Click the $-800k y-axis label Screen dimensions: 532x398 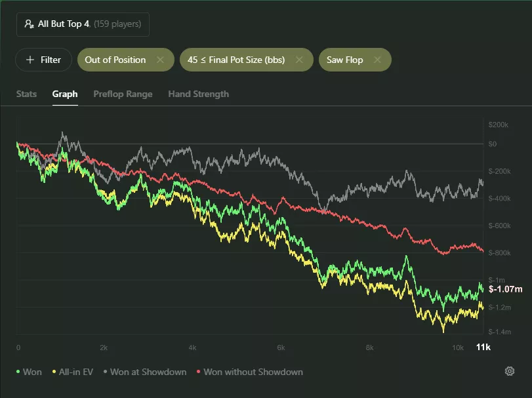[x=499, y=253]
